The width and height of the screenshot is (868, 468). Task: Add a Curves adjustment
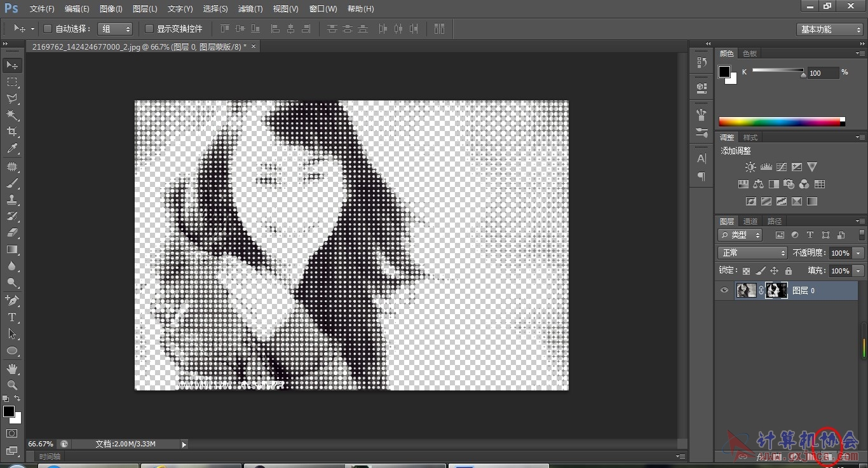[781, 167]
